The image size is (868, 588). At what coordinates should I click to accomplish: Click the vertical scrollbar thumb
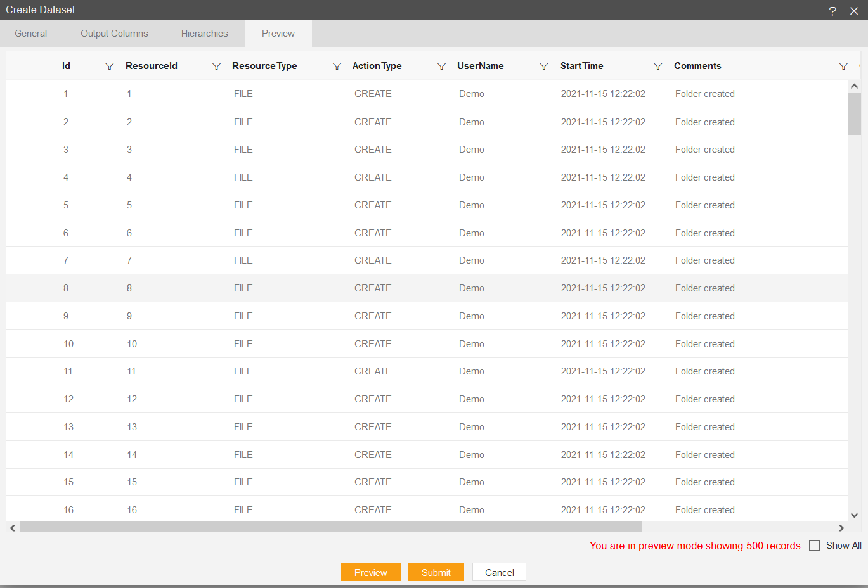point(854,114)
